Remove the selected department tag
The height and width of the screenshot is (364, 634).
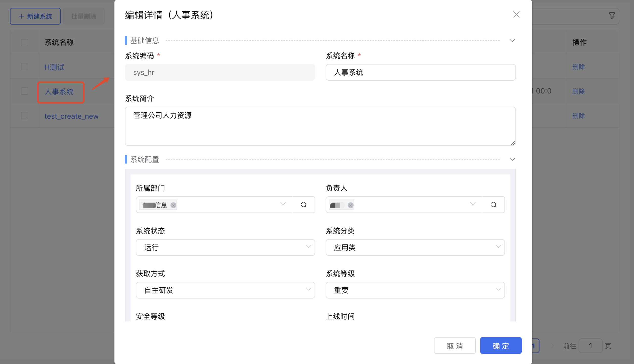tap(173, 205)
